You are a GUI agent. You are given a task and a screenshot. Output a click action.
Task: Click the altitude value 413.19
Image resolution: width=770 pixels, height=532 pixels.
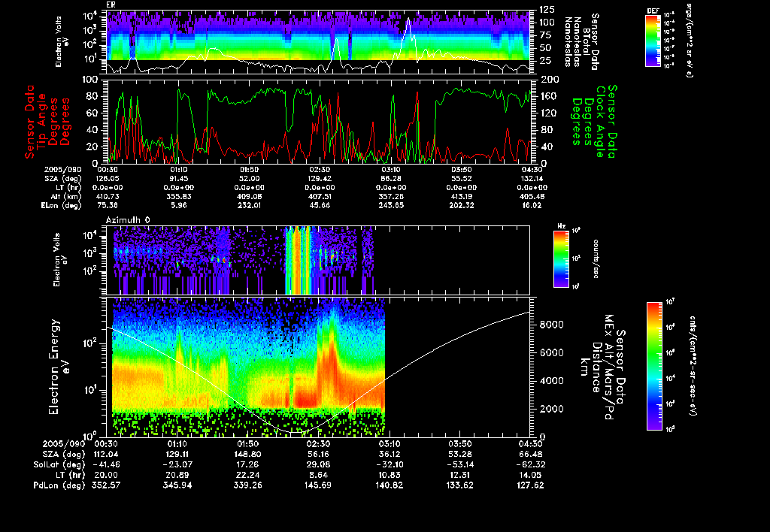pyautogui.click(x=461, y=196)
